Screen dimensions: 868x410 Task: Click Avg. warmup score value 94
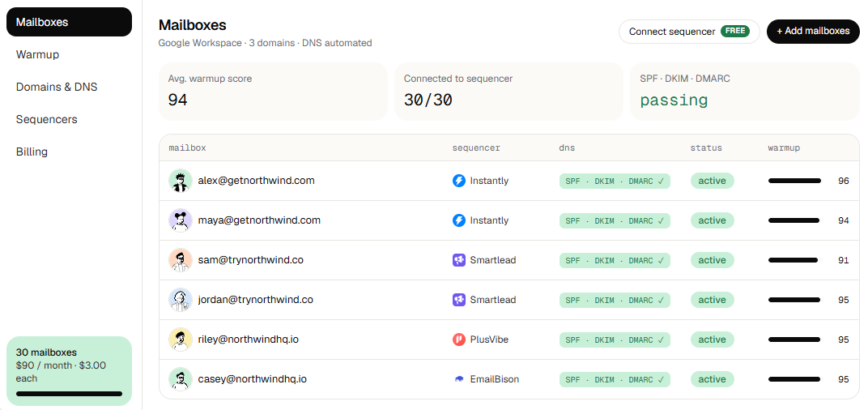[x=177, y=100]
